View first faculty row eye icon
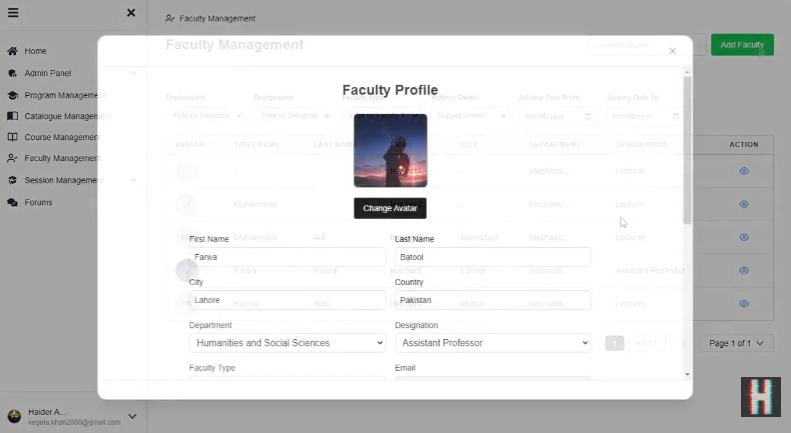Screen dimensions: 791x433 coord(744,171)
